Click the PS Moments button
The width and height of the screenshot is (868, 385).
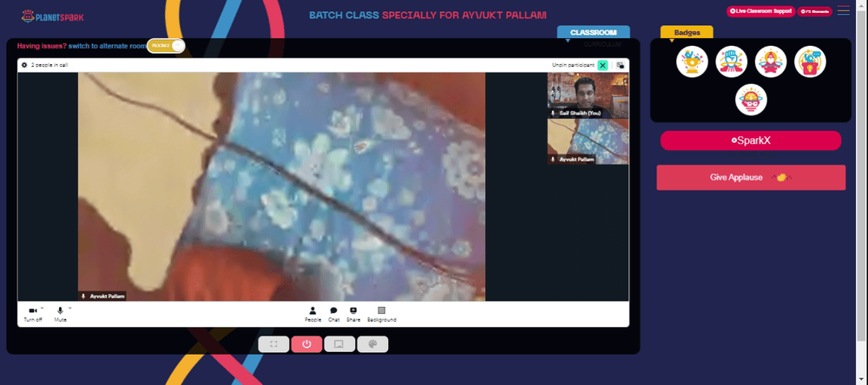[814, 11]
